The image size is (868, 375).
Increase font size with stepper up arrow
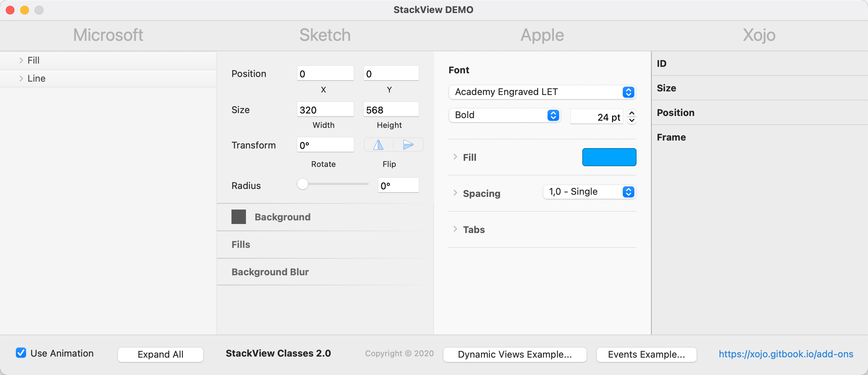point(632,113)
